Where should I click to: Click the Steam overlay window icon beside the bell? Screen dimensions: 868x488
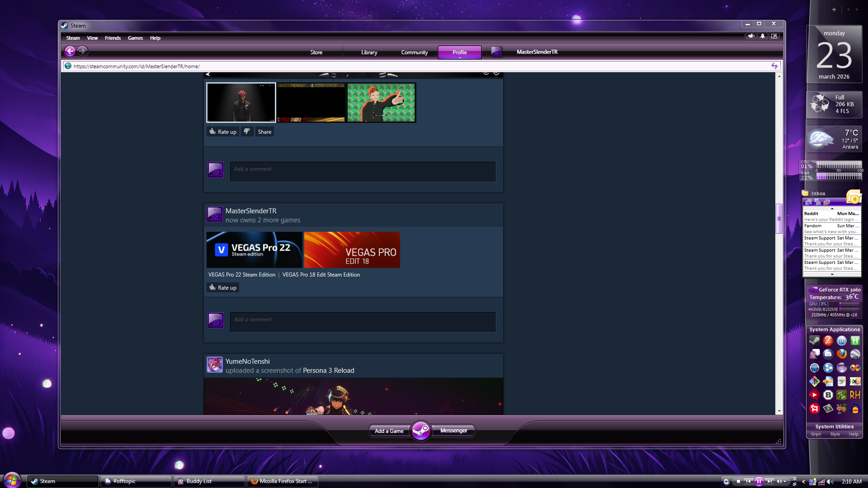(774, 36)
